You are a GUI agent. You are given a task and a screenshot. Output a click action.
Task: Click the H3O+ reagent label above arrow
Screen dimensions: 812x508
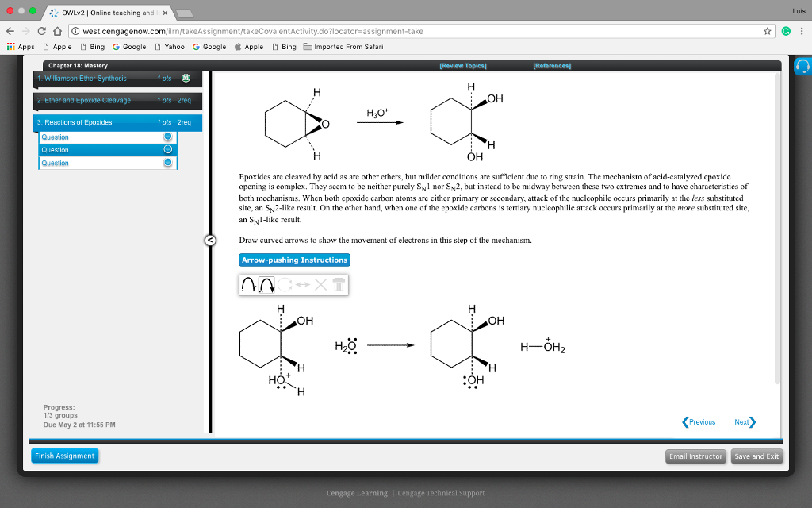[377, 113]
